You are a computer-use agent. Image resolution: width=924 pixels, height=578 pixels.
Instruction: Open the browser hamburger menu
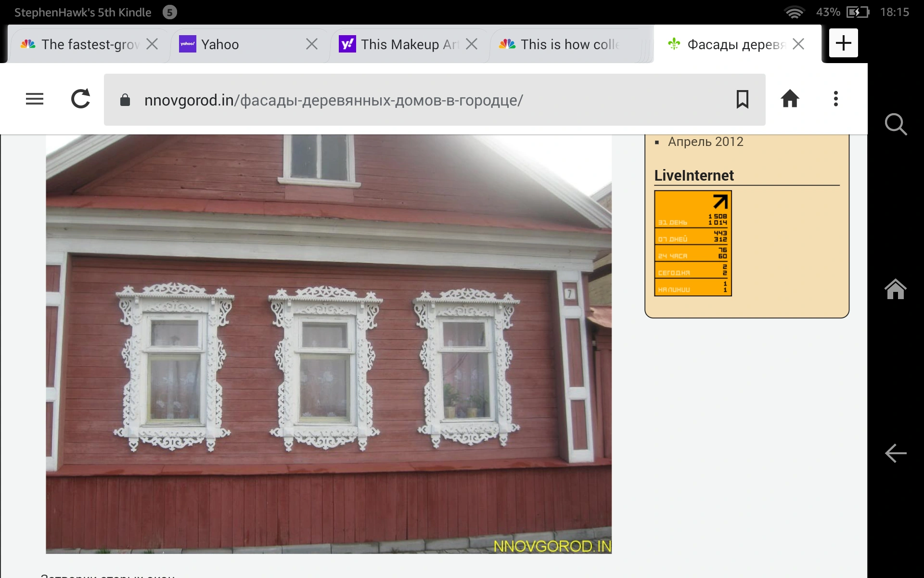pyautogui.click(x=35, y=99)
